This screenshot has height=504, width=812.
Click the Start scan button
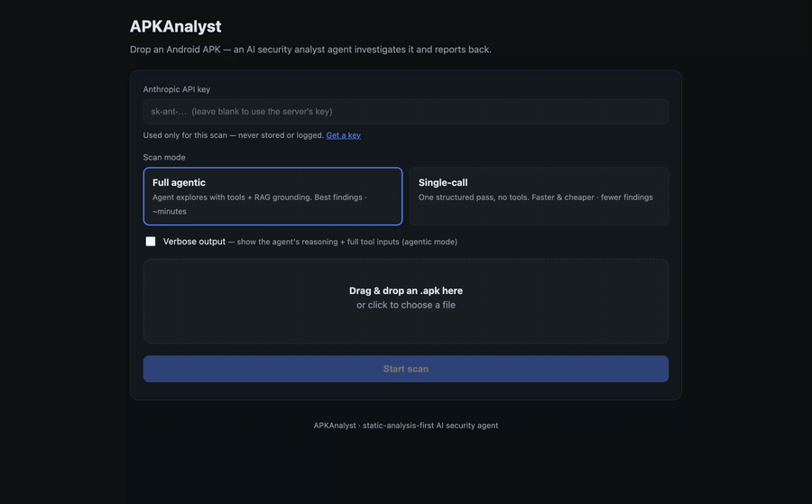coord(405,369)
